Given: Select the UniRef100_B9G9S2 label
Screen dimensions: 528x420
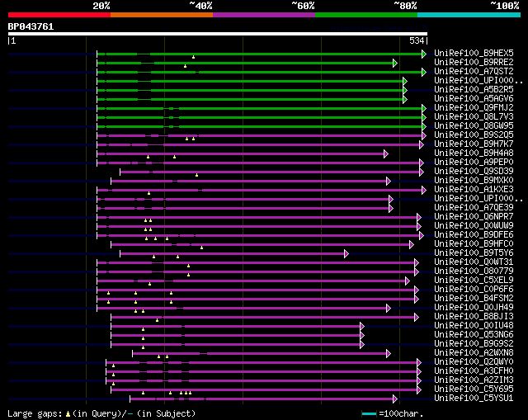Looking at the screenshot, I should click(474, 344).
